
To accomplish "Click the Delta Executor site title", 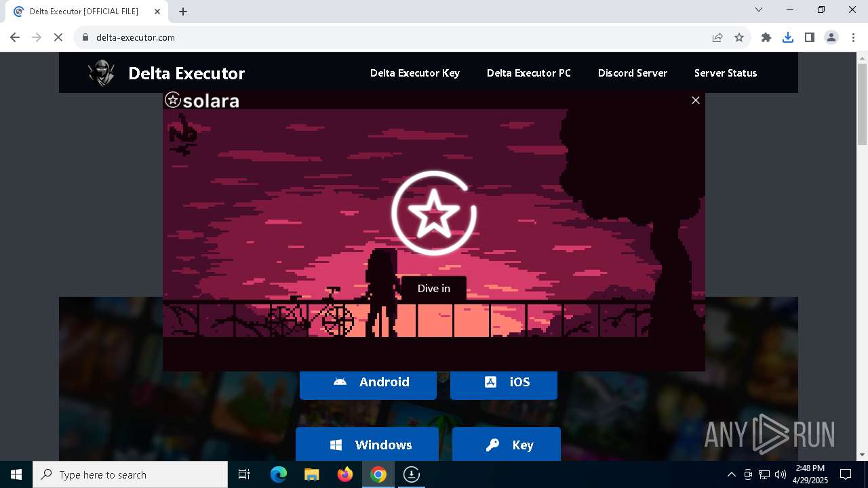I will coord(186,73).
